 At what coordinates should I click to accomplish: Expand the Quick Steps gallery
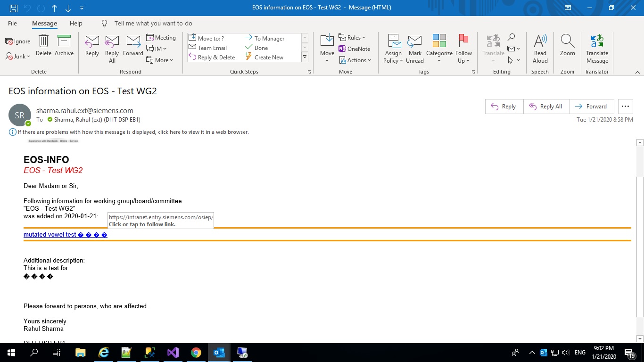pos(305,57)
